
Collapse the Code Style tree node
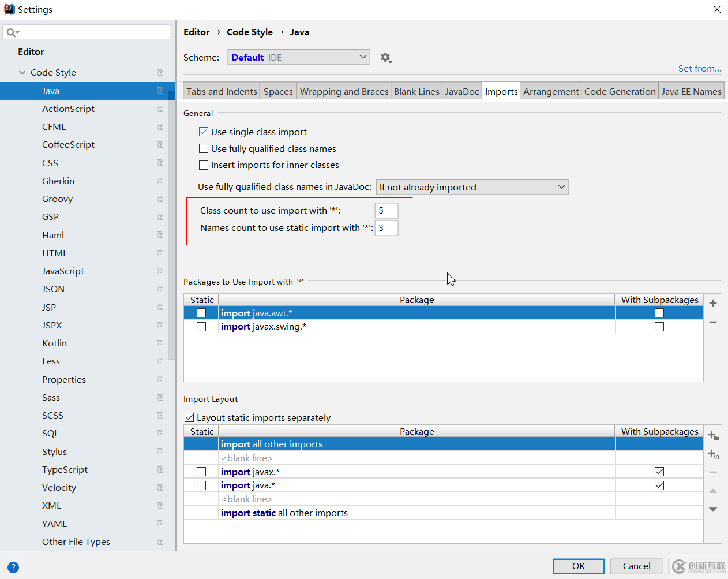[22, 73]
